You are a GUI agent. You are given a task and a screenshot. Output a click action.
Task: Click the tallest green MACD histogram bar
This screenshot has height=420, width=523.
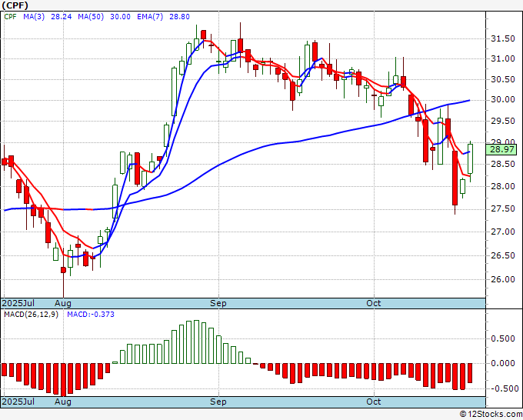(x=196, y=342)
